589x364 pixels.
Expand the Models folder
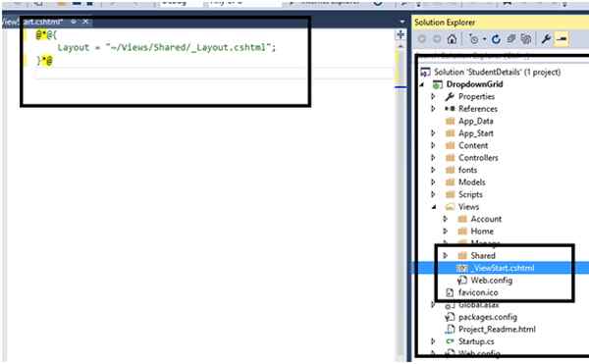[433, 182]
